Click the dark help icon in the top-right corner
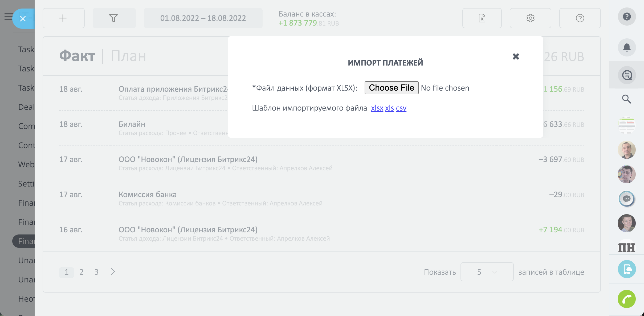This screenshot has height=316, width=644. click(x=627, y=17)
